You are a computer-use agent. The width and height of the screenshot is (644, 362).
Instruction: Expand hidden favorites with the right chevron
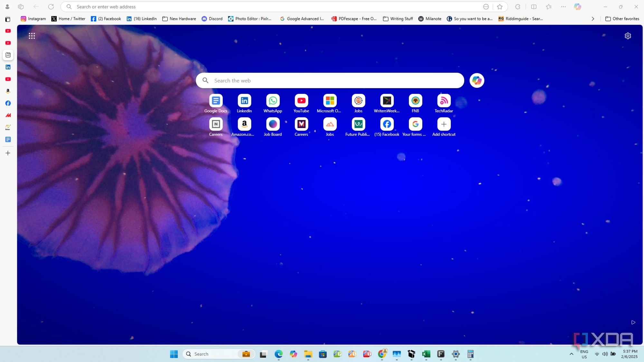[x=593, y=19]
